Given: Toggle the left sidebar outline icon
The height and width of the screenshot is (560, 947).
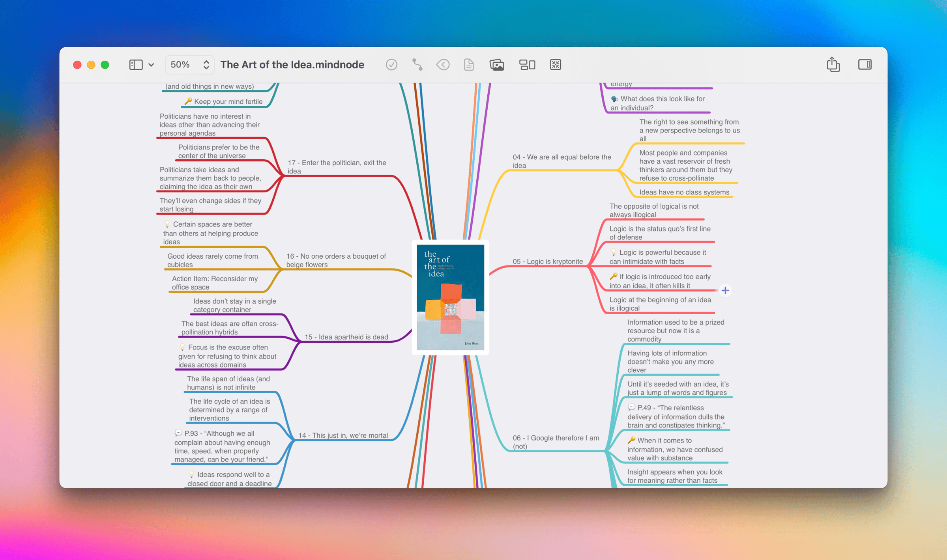Looking at the screenshot, I should (x=136, y=65).
